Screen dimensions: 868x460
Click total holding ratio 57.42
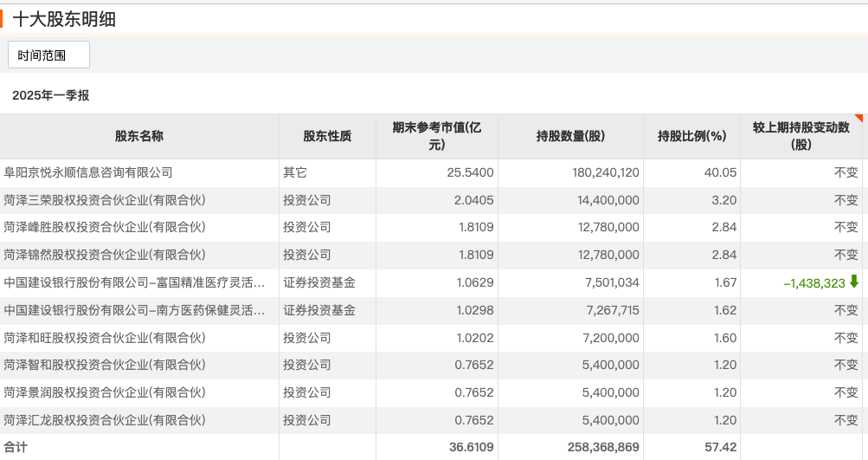(x=721, y=447)
